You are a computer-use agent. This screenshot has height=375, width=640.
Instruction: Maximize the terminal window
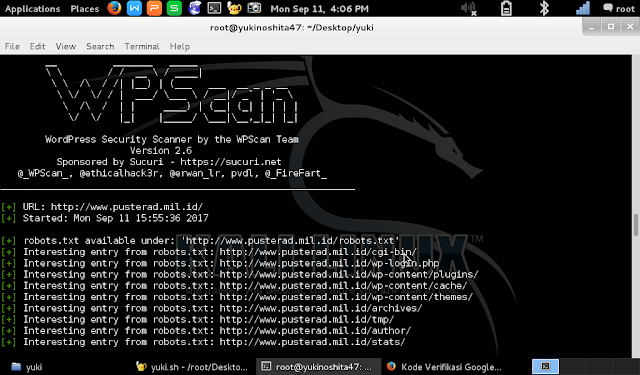click(611, 27)
